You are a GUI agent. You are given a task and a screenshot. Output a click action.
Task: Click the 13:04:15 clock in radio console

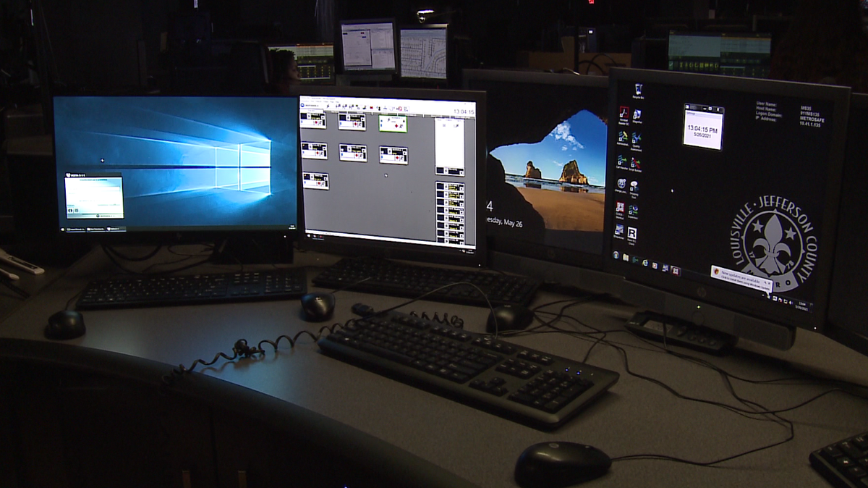tap(464, 112)
